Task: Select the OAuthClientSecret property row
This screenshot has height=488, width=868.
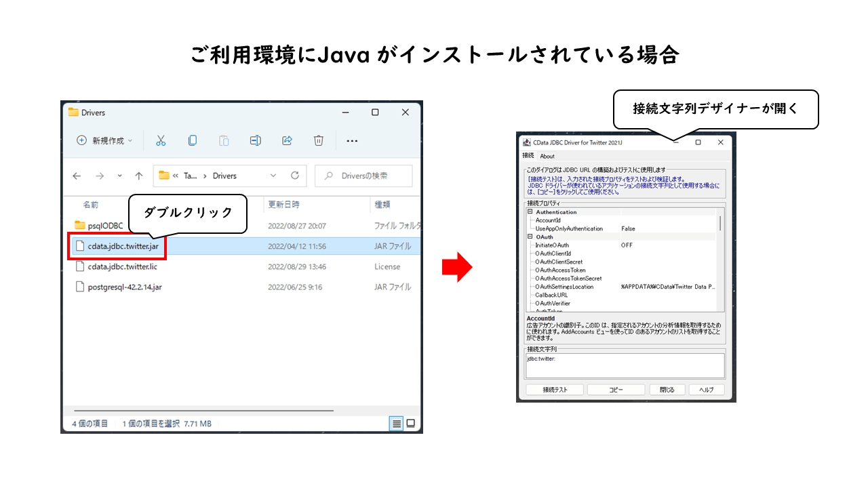Action: coord(622,262)
